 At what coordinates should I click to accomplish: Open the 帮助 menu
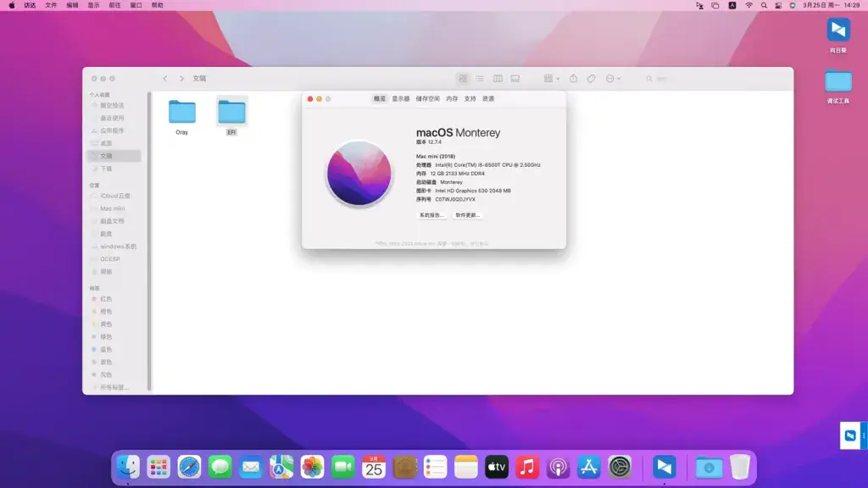tap(157, 5)
